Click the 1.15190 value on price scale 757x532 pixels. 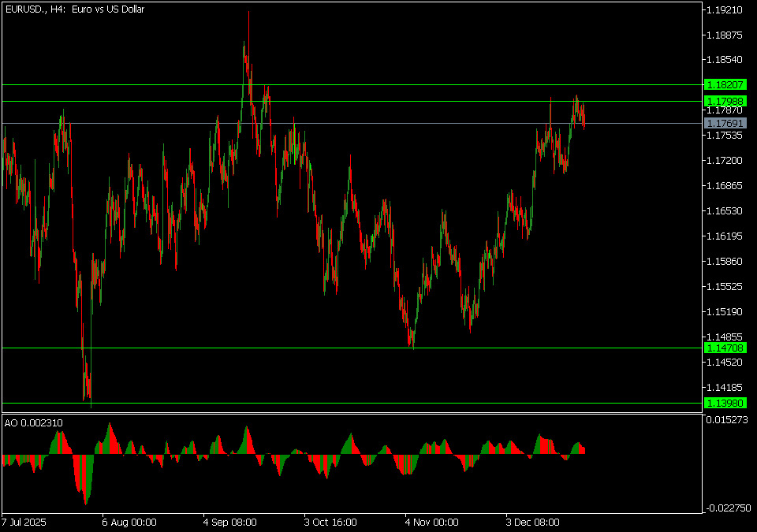(x=724, y=311)
